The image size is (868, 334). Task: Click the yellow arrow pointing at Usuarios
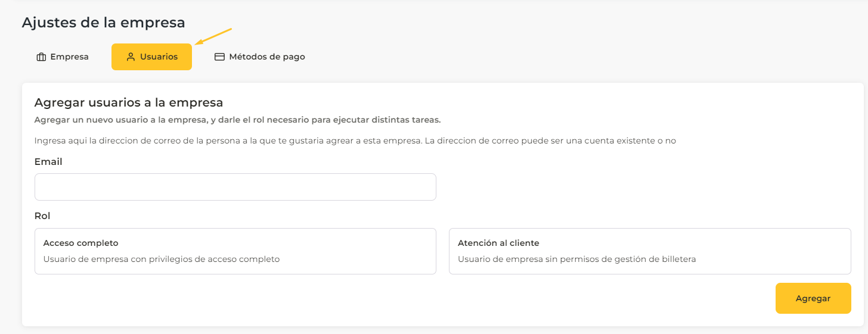tap(213, 36)
